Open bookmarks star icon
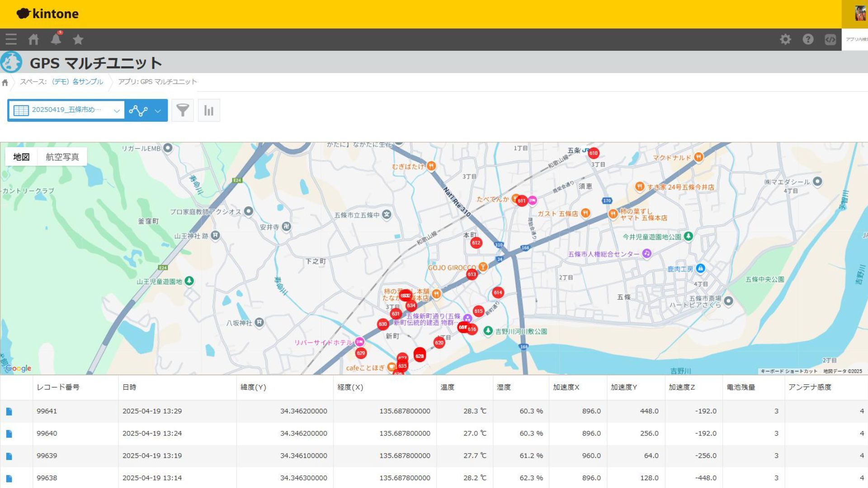Viewport: 868px width, 488px height. (78, 39)
